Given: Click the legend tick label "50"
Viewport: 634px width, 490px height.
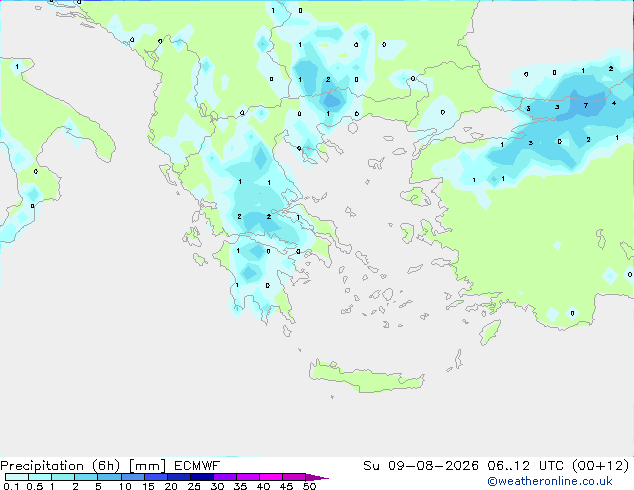Looking at the screenshot, I should pos(309,486).
